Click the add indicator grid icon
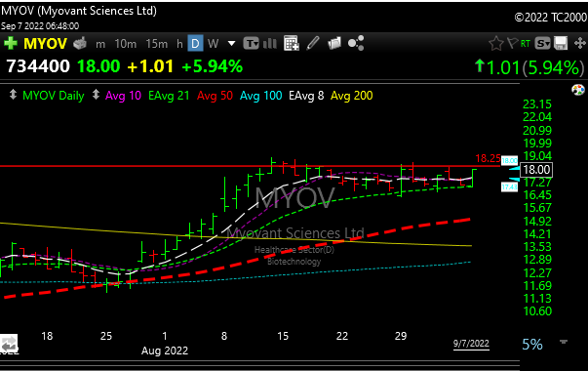 [x=292, y=44]
